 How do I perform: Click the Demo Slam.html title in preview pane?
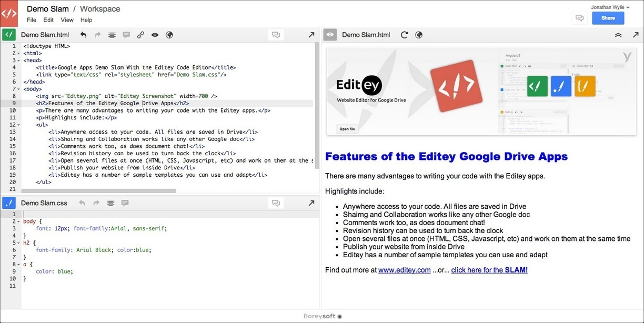point(366,35)
